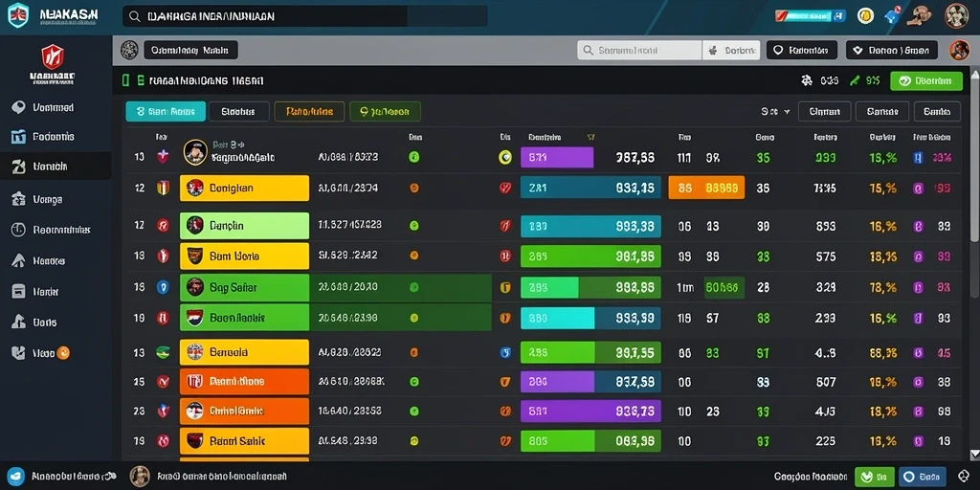
Task: Click the red and cyan progress bar in the top bar
Action: pos(811,15)
